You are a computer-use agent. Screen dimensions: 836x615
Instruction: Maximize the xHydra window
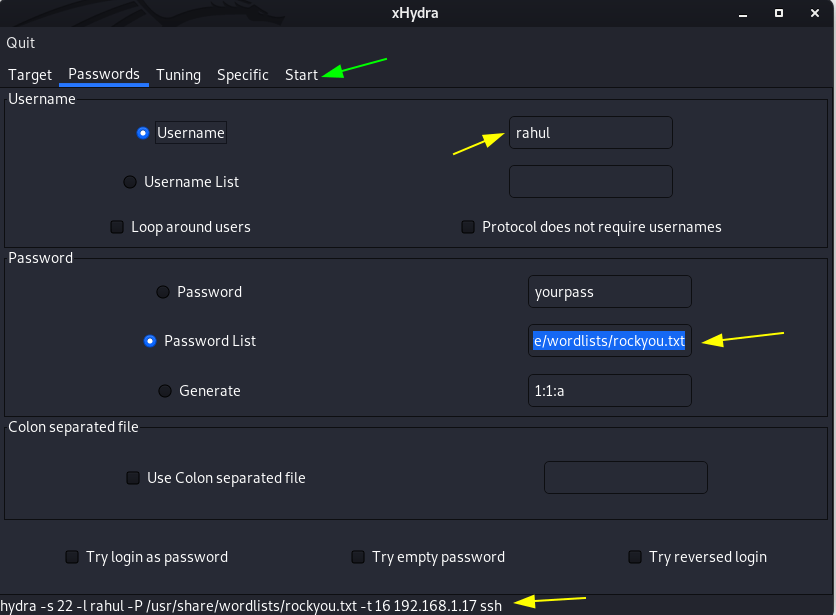click(779, 13)
